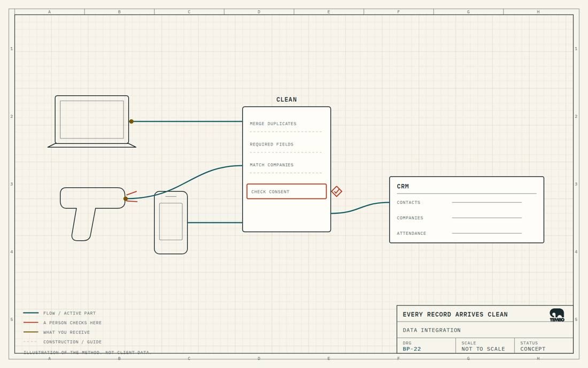The height and width of the screenshot is (368, 588).
Task: Click the ochre WHAT YOU RECEIVE legend line
Action: pyautogui.click(x=31, y=332)
